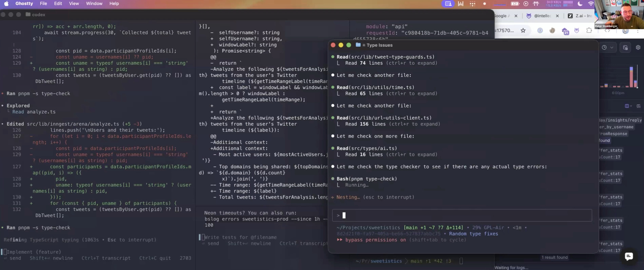Bookmark this page with the star icon
The image size is (644, 270).
(523, 30)
